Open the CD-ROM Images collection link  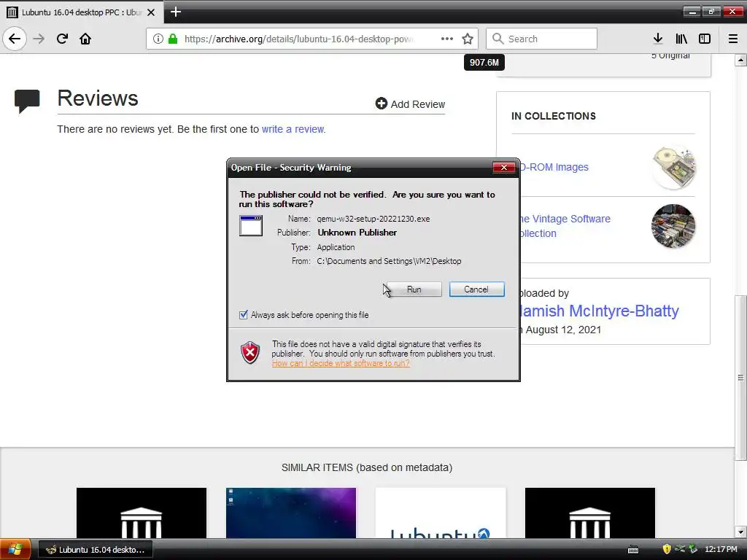[554, 167]
